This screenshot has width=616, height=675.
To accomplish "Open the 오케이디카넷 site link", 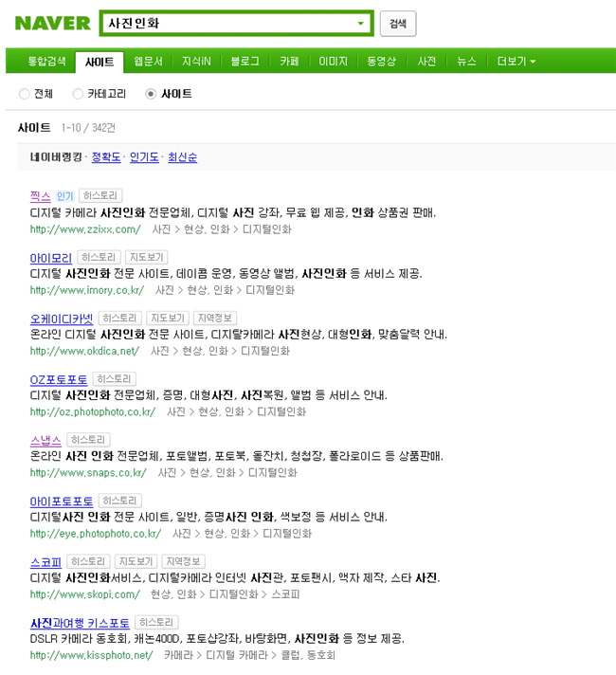I will pyautogui.click(x=62, y=319).
